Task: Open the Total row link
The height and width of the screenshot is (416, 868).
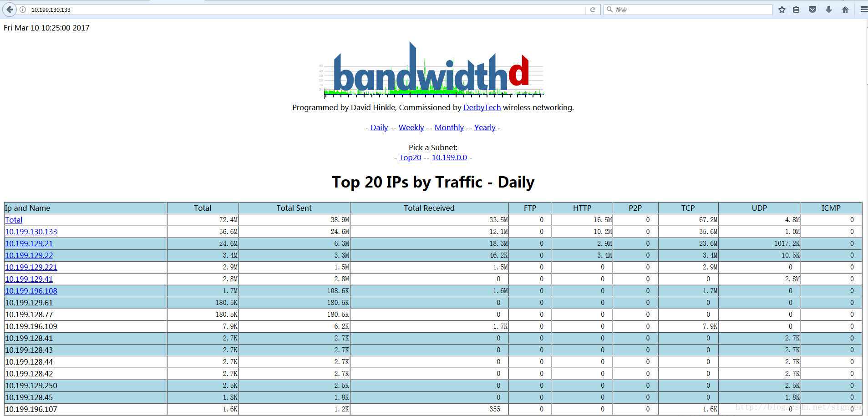Action: pos(14,220)
